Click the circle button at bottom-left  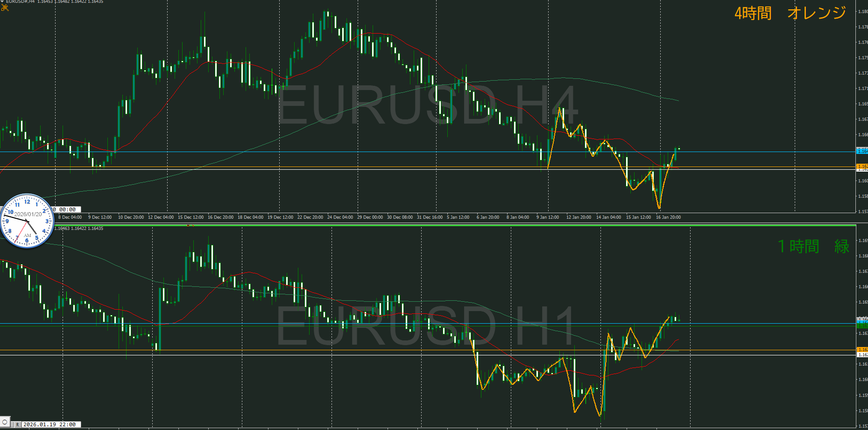coord(5,423)
